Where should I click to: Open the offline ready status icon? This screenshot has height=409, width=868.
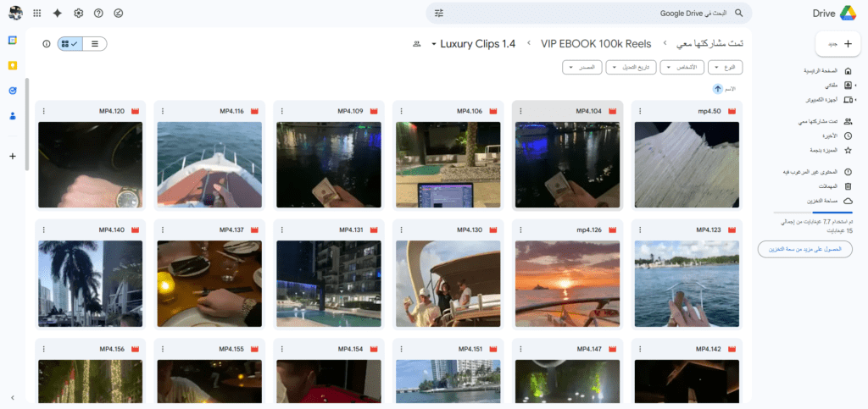[x=118, y=14]
